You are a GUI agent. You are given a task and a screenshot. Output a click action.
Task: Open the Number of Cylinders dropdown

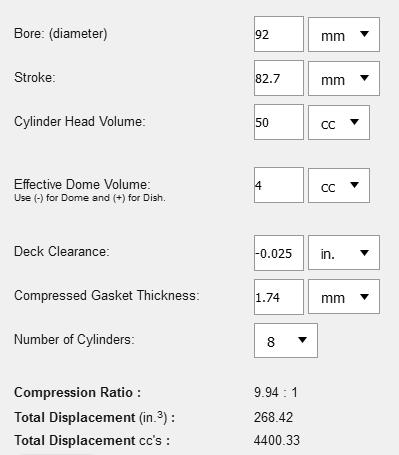point(286,340)
